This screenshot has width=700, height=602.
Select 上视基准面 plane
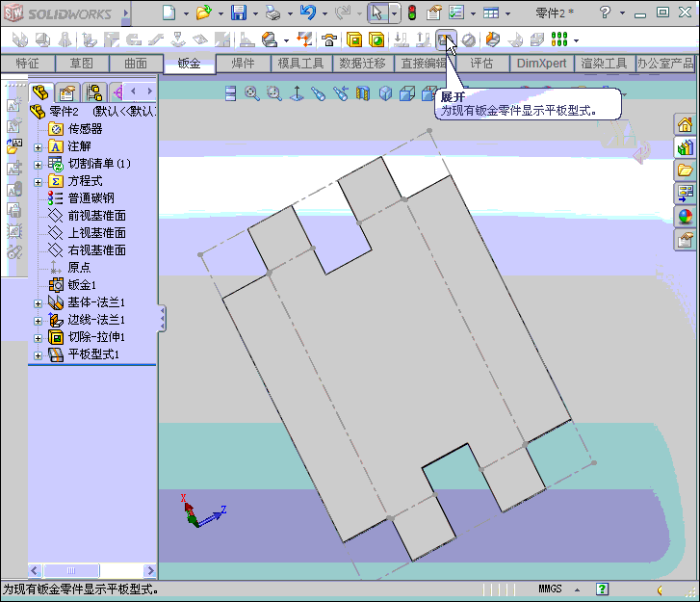point(87,233)
